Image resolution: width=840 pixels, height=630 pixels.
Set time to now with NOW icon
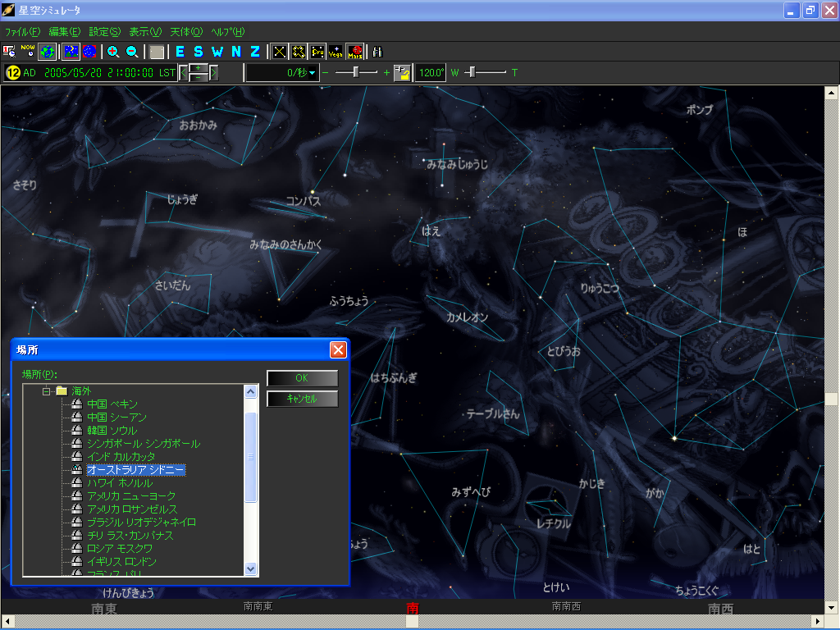click(28, 52)
